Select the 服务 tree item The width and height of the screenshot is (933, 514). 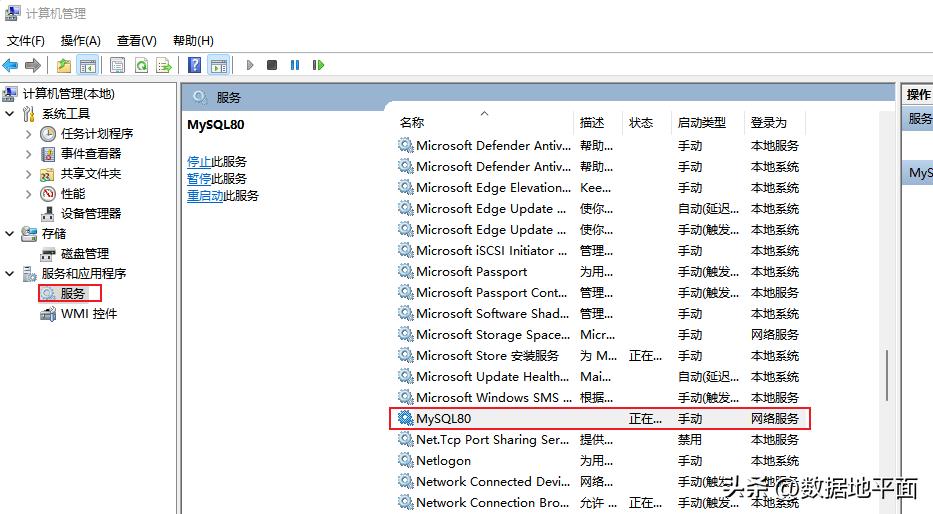coord(70,293)
